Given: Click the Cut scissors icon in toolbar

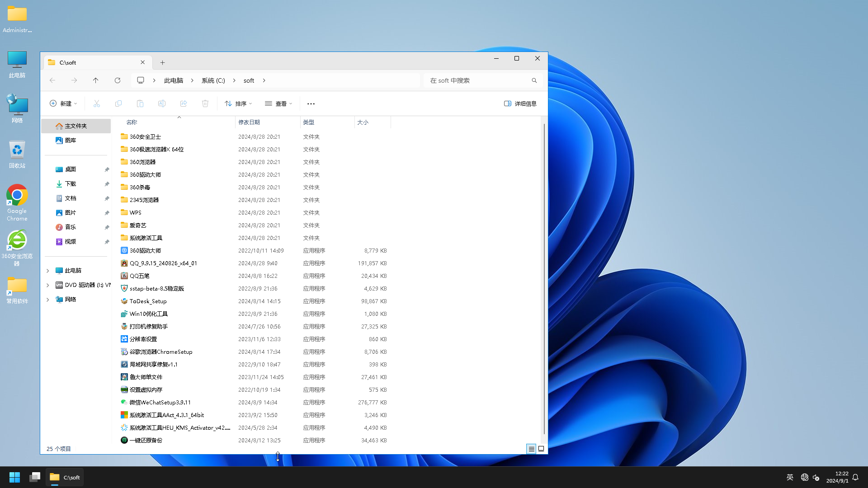Looking at the screenshot, I should point(96,103).
